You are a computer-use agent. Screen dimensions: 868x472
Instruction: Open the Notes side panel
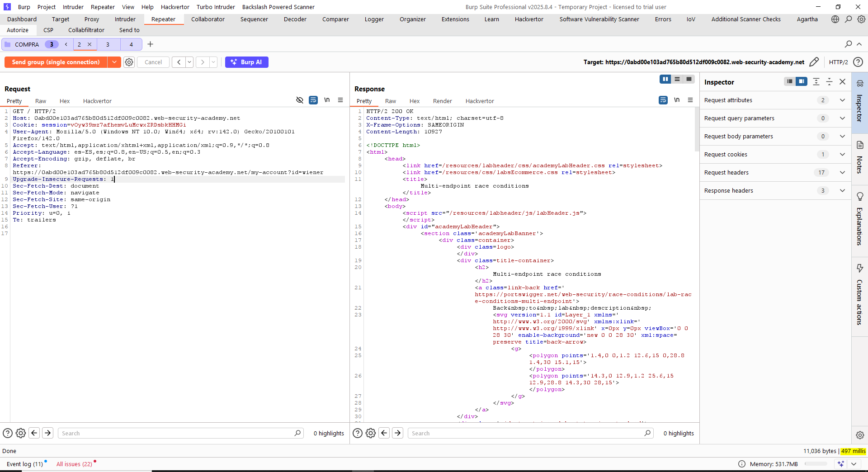(859, 157)
